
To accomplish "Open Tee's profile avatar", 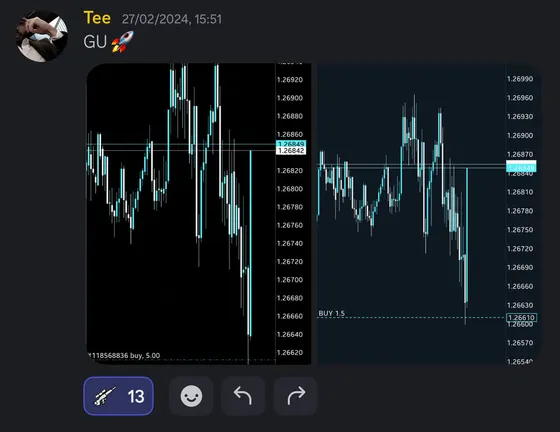I will pyautogui.click(x=42, y=36).
